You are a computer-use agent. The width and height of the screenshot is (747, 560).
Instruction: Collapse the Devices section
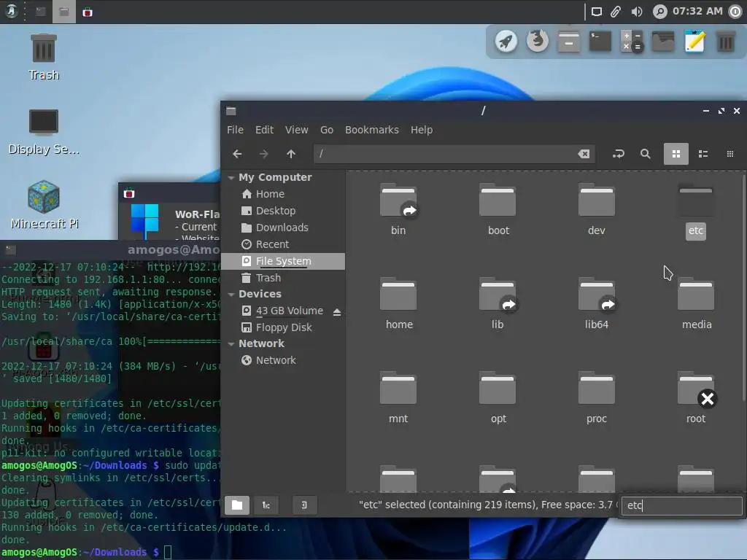pyautogui.click(x=231, y=295)
